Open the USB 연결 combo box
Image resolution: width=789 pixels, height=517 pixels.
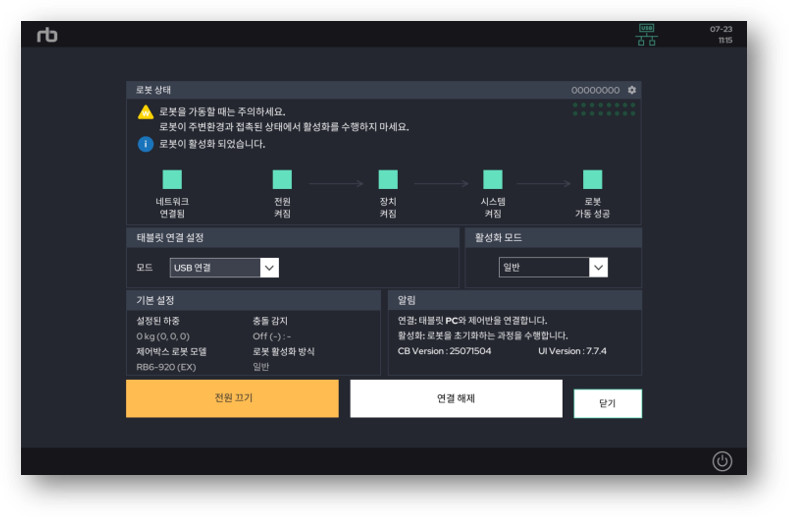point(224,268)
